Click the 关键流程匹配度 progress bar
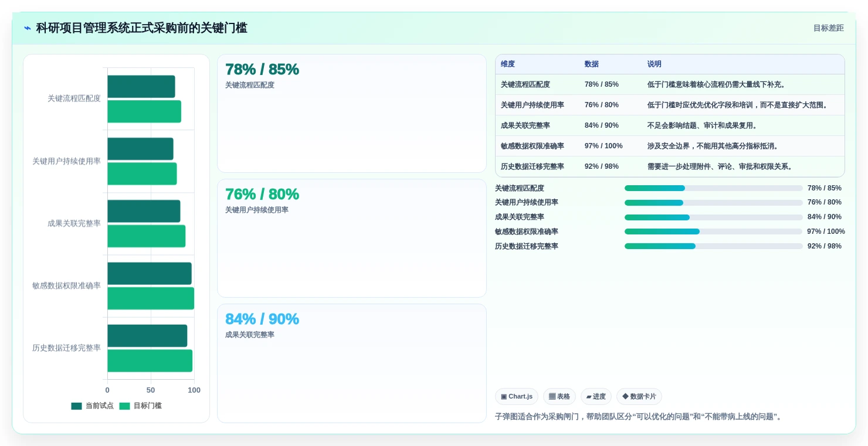 click(714, 188)
